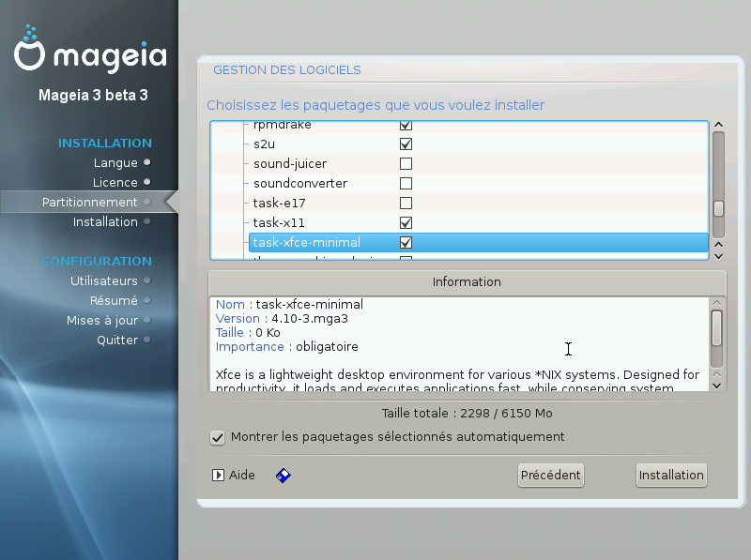
Task: Click the "Taille : 0 Ko" info line
Action: 248,332
